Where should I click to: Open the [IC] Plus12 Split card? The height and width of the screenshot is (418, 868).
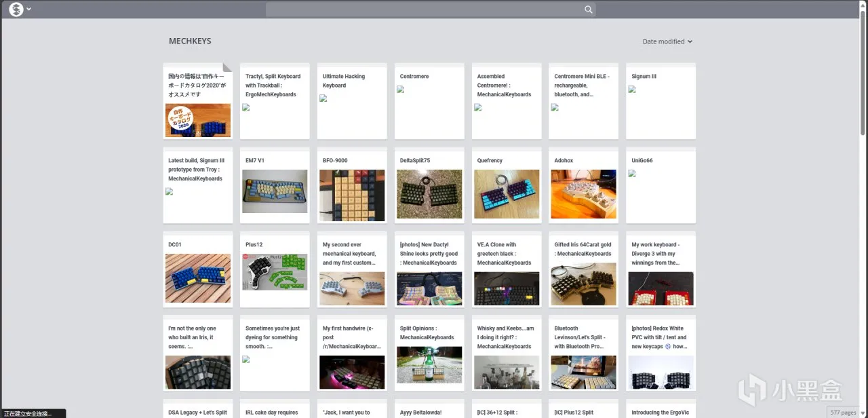[x=584, y=408]
